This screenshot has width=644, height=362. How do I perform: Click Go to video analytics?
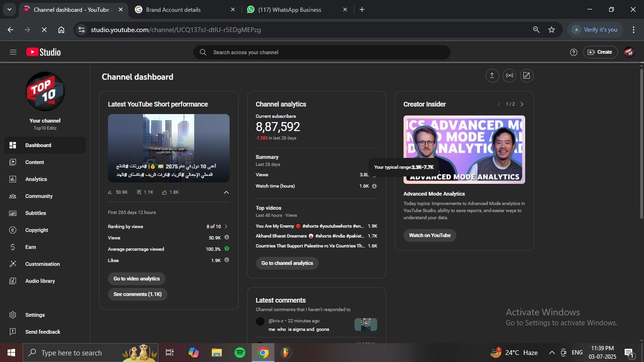coord(137,279)
